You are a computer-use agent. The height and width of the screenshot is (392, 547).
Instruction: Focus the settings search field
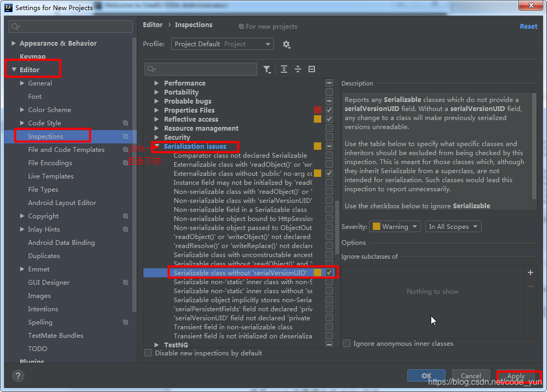[x=71, y=27]
